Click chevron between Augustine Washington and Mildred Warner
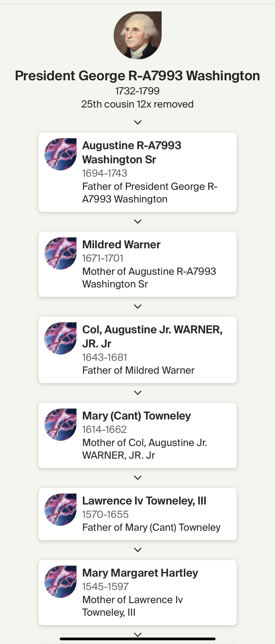This screenshot has height=644, width=275. (x=138, y=221)
